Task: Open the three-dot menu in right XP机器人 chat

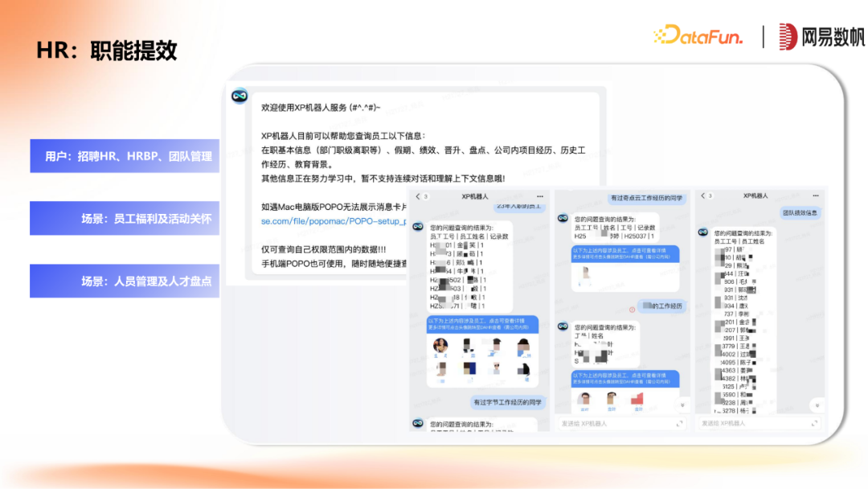Action: [816, 195]
